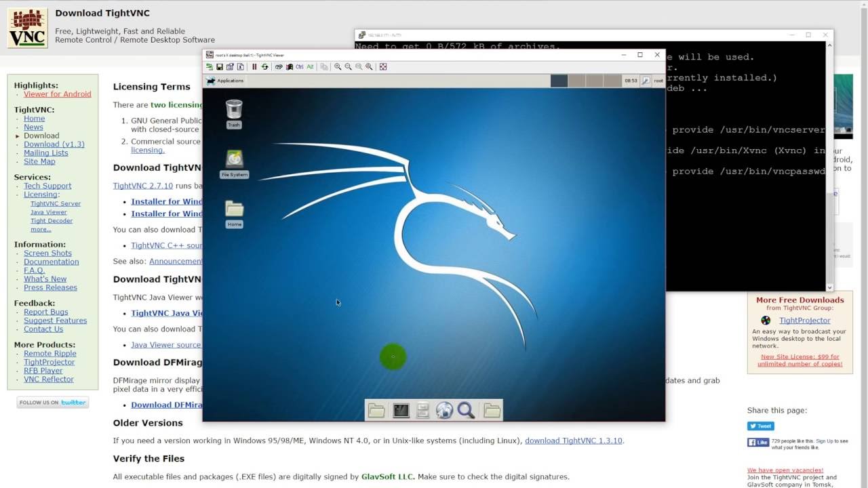Open the Tech Support sidebar link
Viewport: 868px width, 488px height.
tap(47, 186)
